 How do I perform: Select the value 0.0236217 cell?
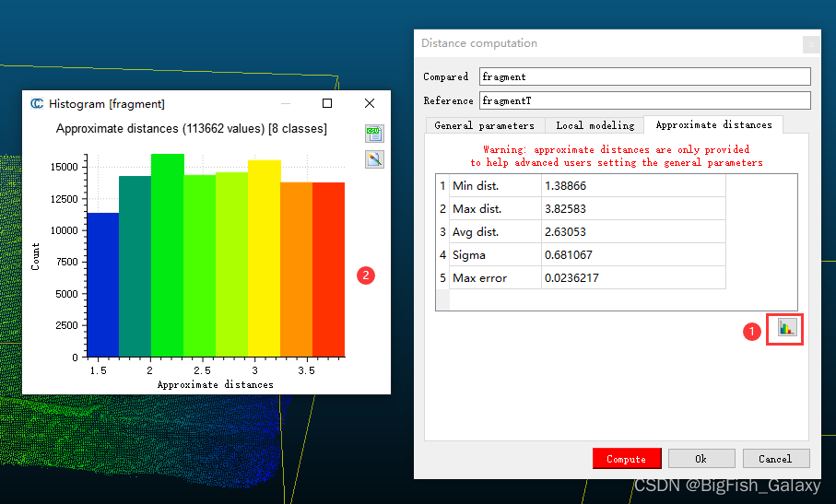633,277
